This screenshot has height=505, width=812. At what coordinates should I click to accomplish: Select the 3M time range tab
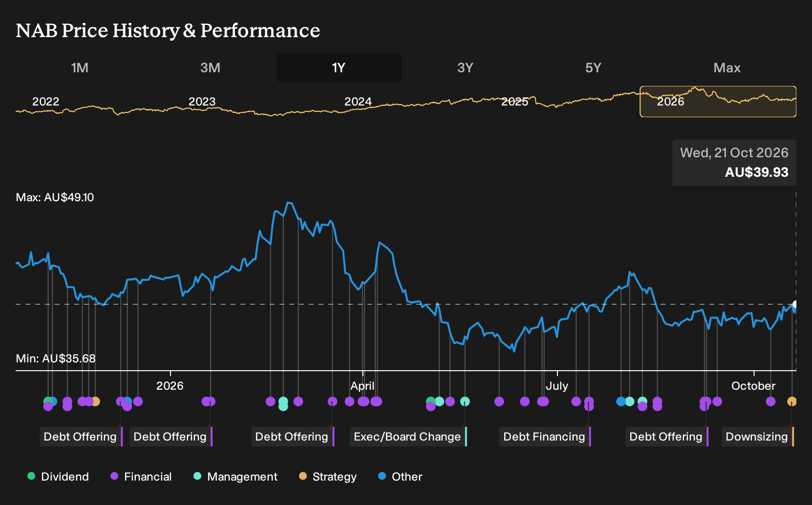[x=210, y=67]
